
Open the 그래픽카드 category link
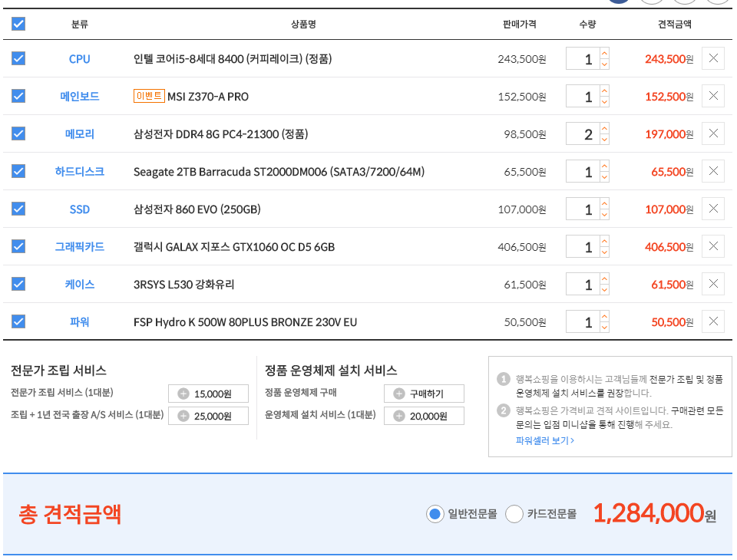tap(79, 247)
